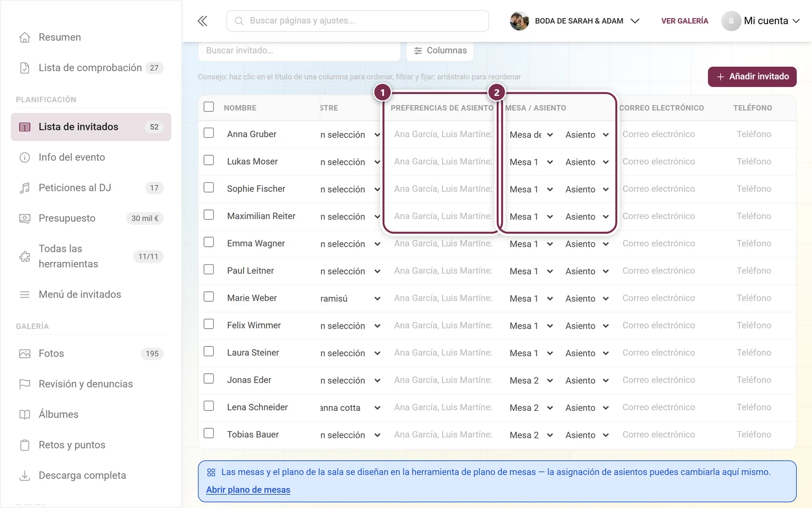Click the Añadir invitado button

tap(752, 77)
